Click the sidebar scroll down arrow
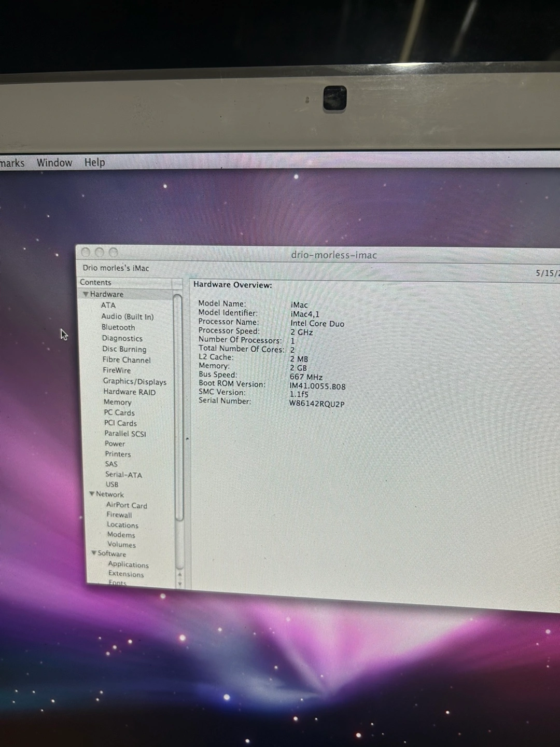Viewport: 560px width, 747px height. tap(180, 584)
